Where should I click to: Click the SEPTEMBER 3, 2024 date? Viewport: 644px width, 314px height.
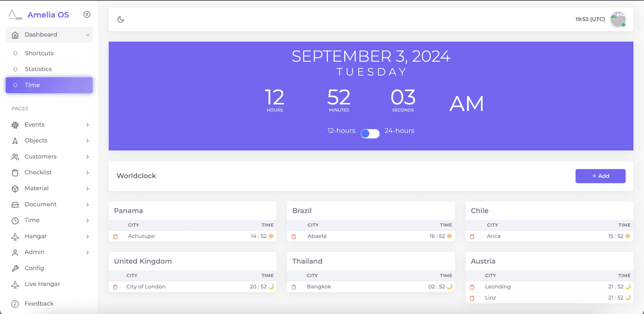pos(371,57)
